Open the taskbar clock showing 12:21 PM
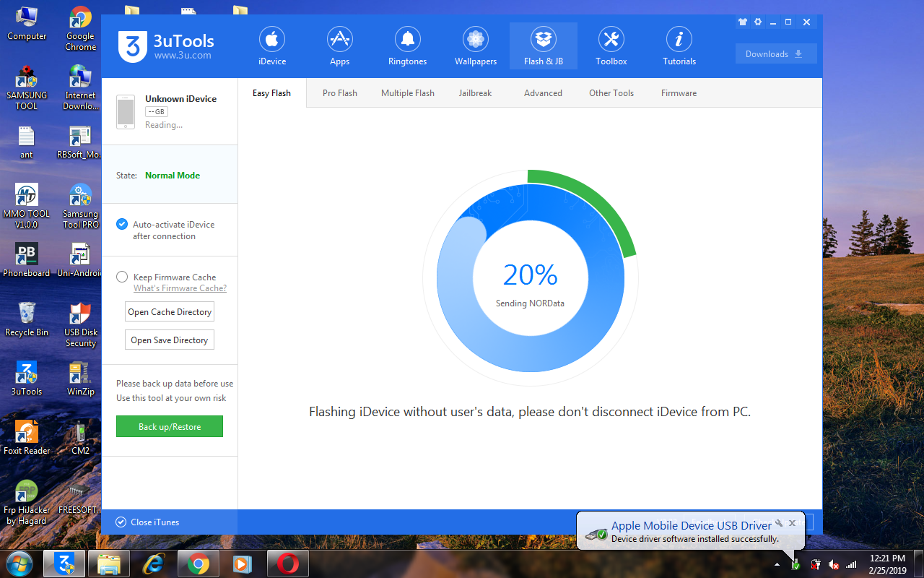924x578 pixels. (x=888, y=564)
